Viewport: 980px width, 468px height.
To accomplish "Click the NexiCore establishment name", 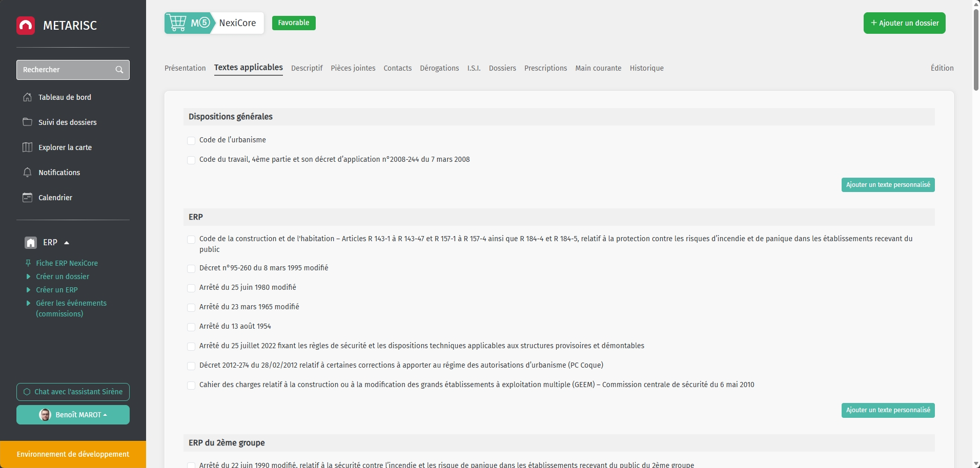I will pos(237,23).
